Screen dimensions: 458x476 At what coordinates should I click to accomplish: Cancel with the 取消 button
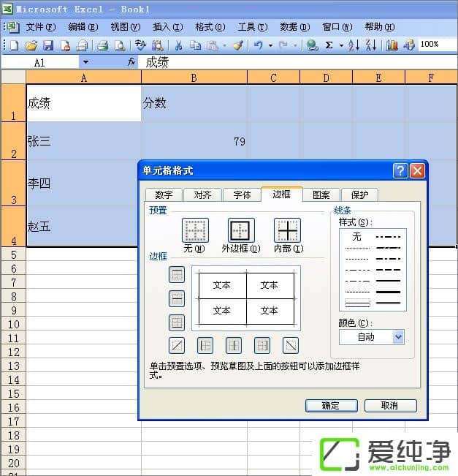tap(390, 406)
